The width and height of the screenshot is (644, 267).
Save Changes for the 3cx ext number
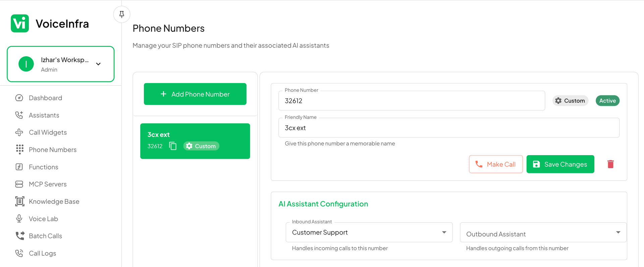tap(560, 164)
